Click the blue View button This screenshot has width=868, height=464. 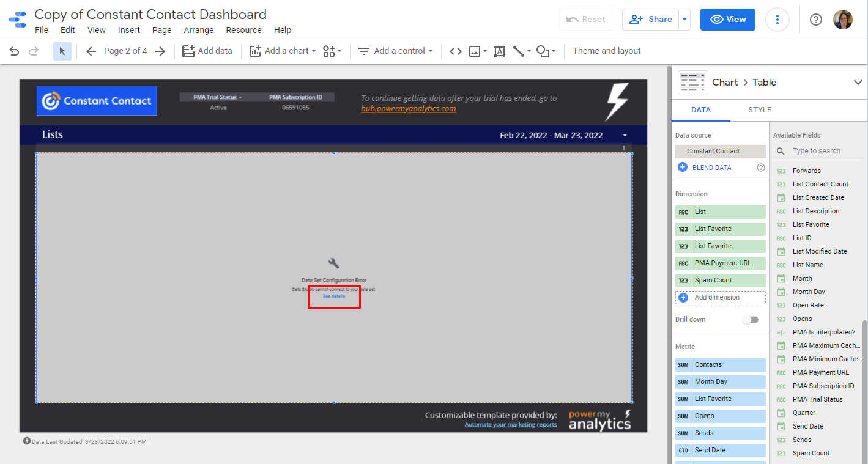tap(727, 20)
